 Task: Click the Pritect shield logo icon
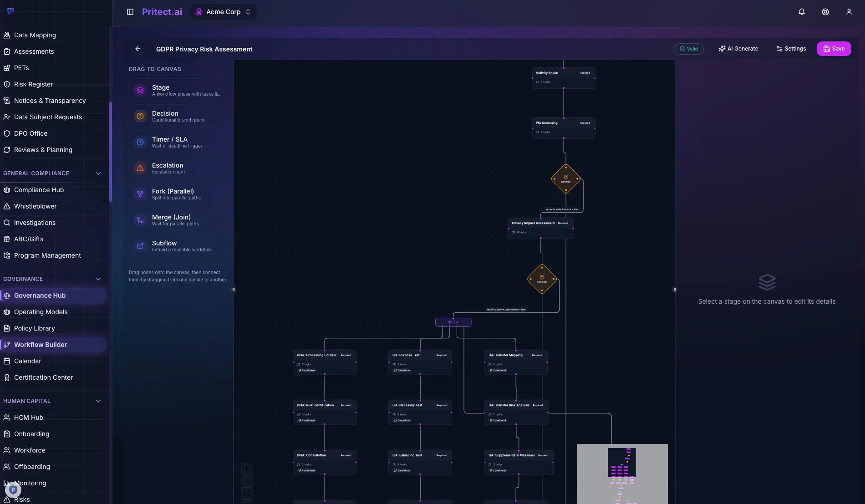tap(10, 11)
